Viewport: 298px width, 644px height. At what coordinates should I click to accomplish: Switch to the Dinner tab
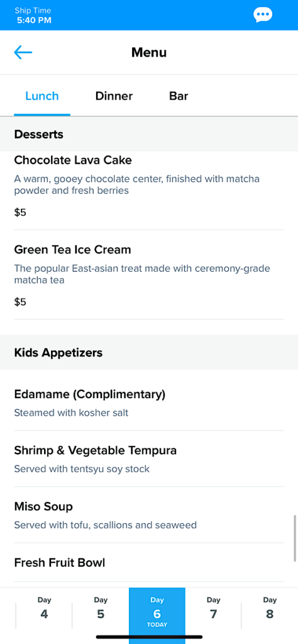tap(114, 96)
